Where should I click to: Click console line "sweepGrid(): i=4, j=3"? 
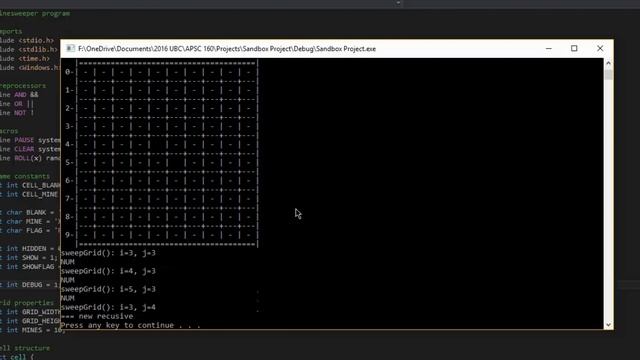(x=108, y=271)
